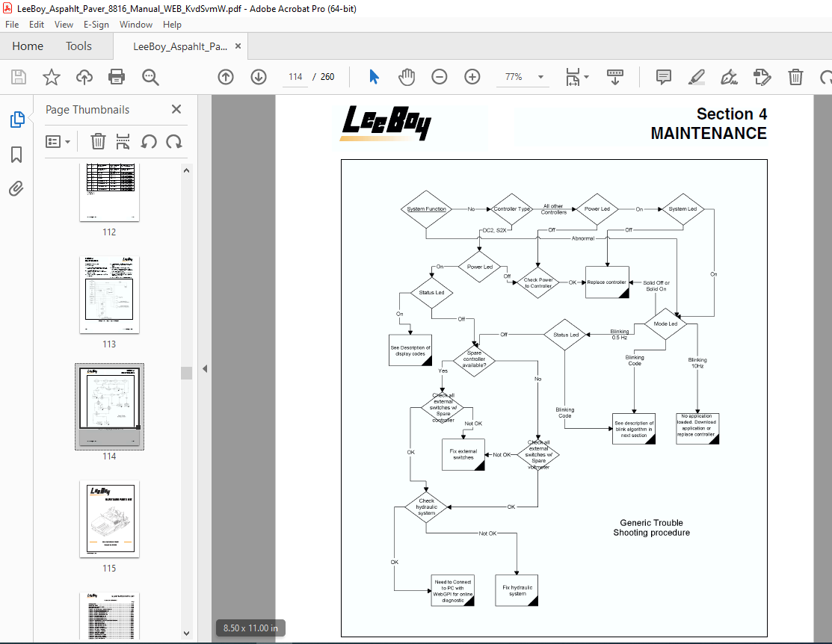The image size is (832, 644).
Task: Close the Page Thumbnails panel
Action: [x=176, y=109]
